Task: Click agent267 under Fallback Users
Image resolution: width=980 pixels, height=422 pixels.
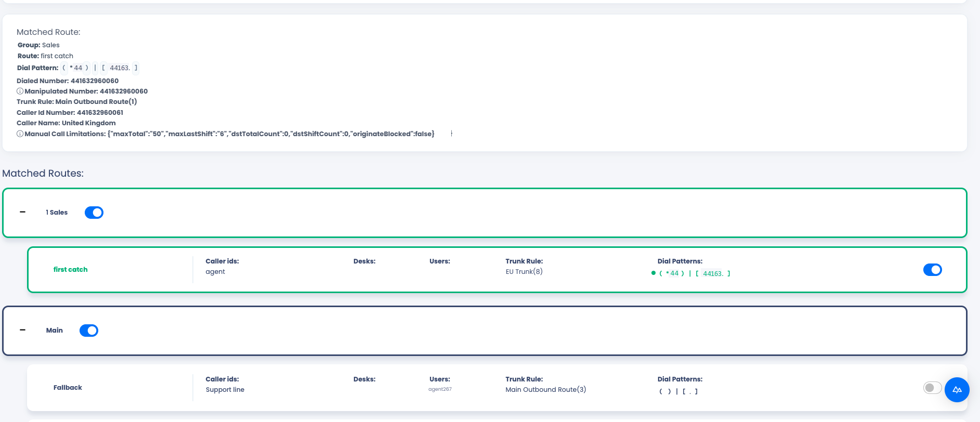Action: [x=440, y=389]
